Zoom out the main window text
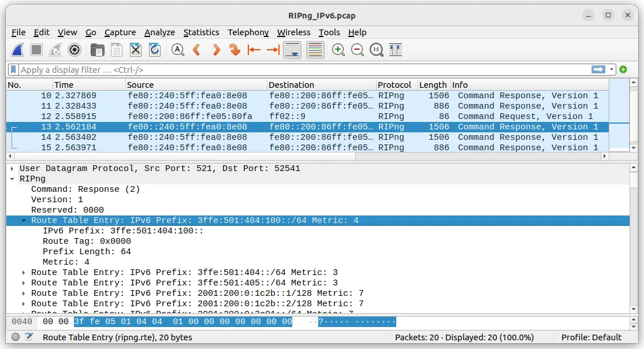The width and height of the screenshot is (644, 349). click(x=358, y=50)
